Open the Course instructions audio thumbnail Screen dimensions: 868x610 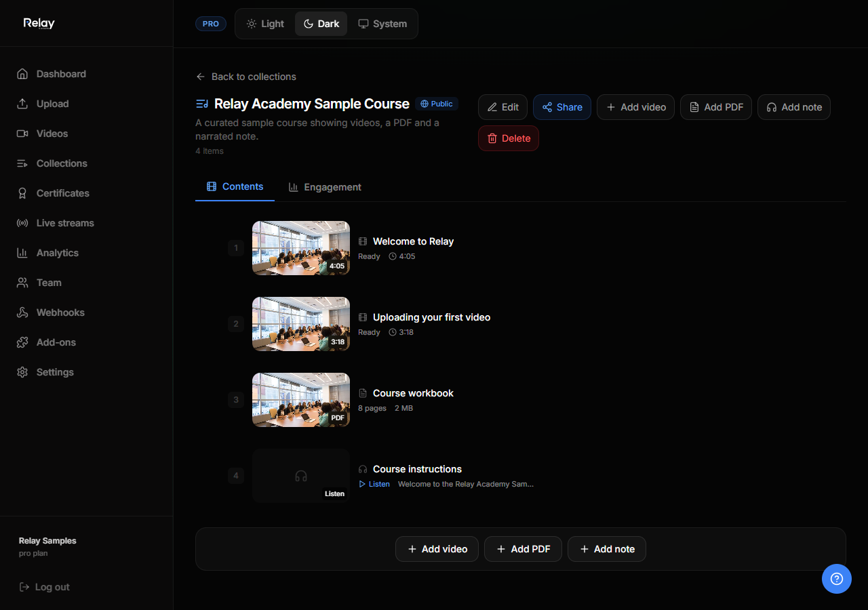point(301,476)
